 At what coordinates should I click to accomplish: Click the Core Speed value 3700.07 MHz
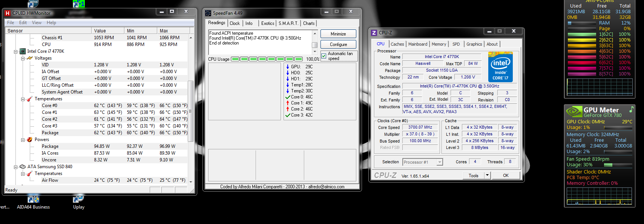pyautogui.click(x=420, y=127)
